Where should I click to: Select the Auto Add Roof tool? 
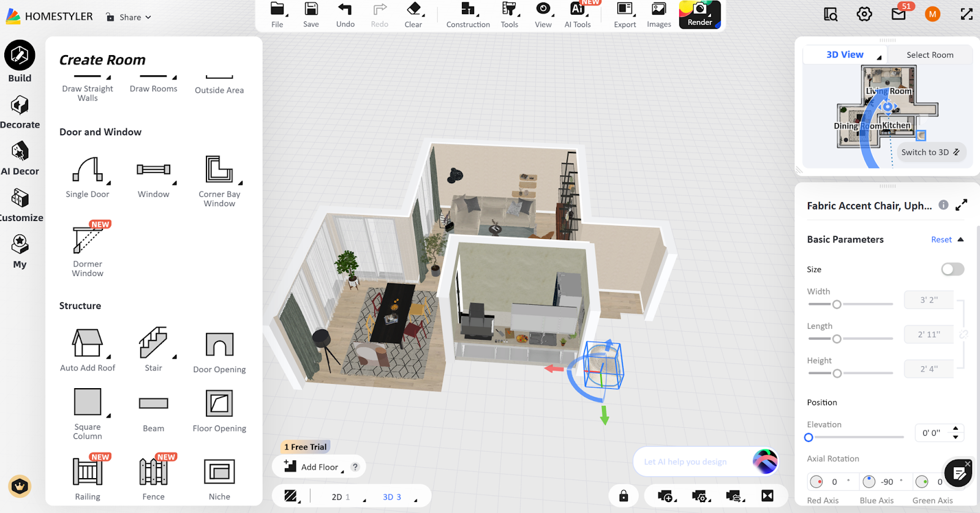click(x=88, y=350)
